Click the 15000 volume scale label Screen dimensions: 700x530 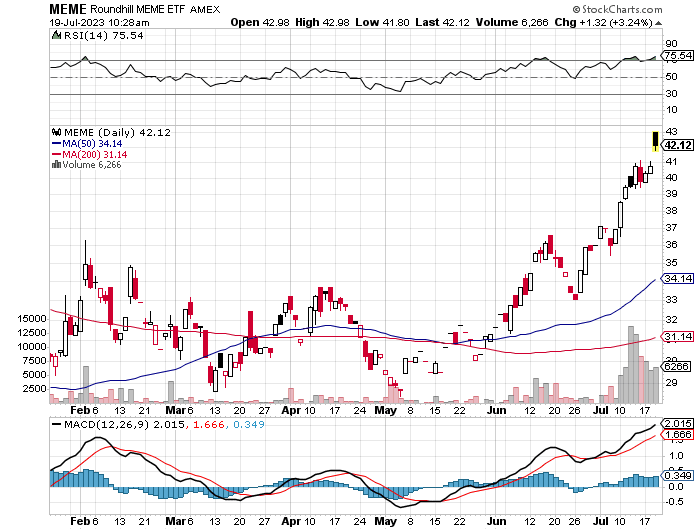[x=32, y=318]
